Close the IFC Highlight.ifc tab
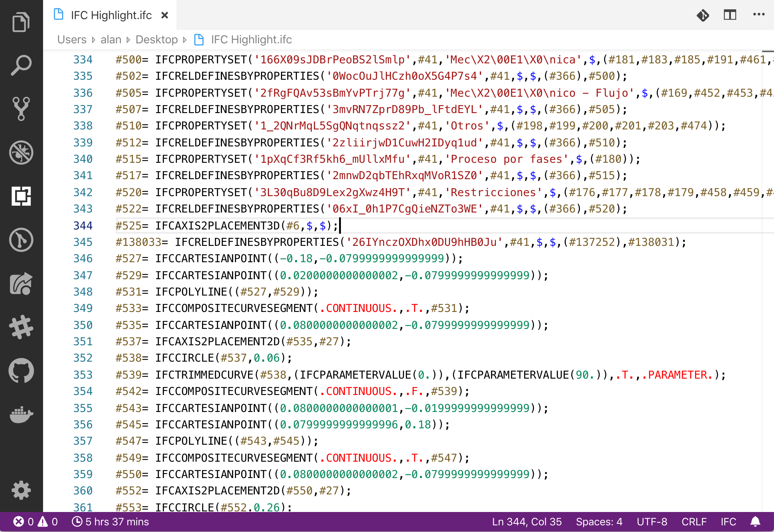The width and height of the screenshot is (774, 532). click(x=164, y=15)
